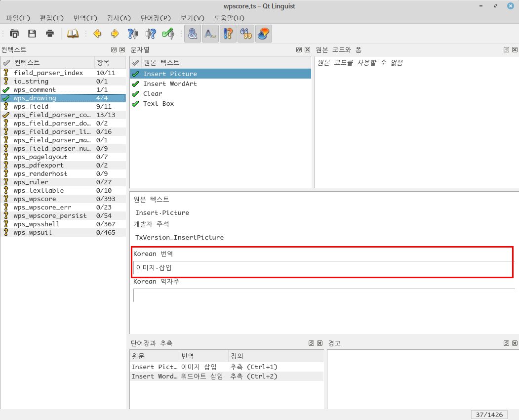Open the 검사(A) menu
Viewport: 519px width, 420px height.
pos(119,18)
